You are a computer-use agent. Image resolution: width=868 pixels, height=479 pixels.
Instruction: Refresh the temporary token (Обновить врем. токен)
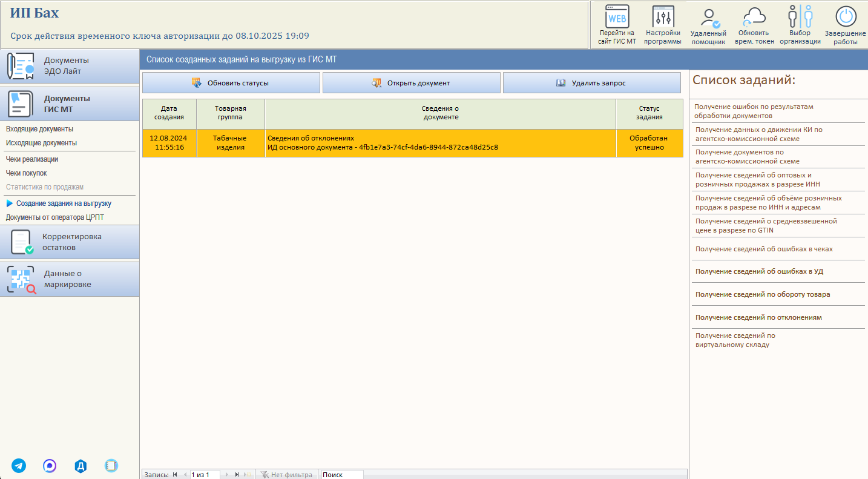754,25
